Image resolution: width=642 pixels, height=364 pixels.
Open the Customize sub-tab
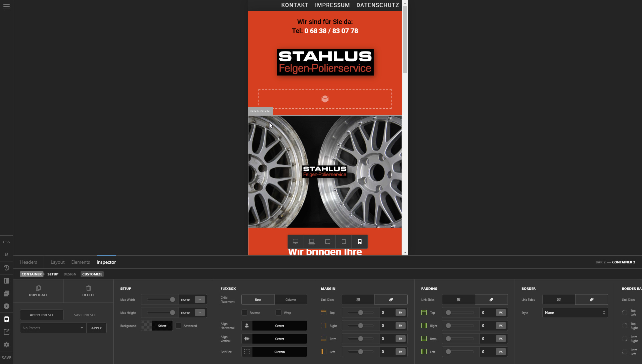92,274
